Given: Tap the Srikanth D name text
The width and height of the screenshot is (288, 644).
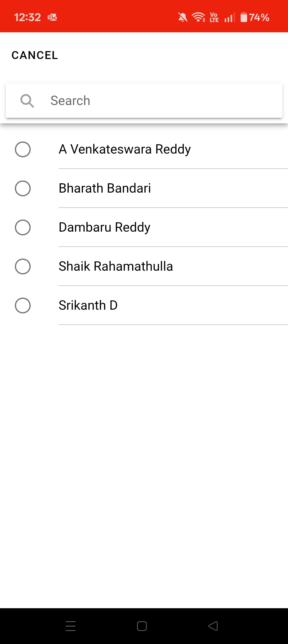Looking at the screenshot, I should coord(88,305).
